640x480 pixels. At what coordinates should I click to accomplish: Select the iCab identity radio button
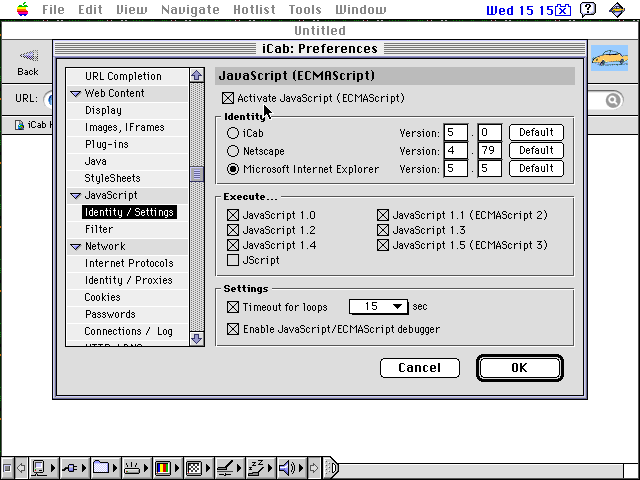pyautogui.click(x=233, y=133)
